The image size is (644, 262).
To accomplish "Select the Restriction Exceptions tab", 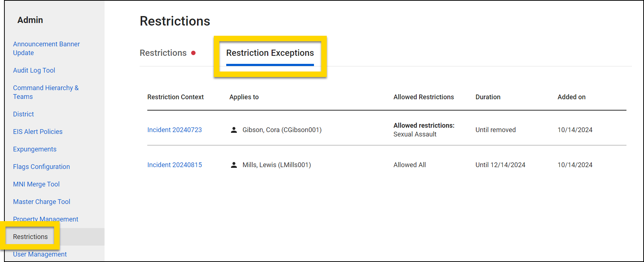I will (270, 53).
